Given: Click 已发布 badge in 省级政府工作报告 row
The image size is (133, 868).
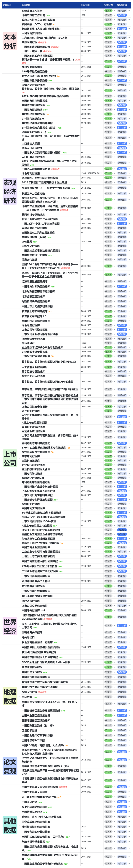Looking at the screenshot, I should click(108, 11).
